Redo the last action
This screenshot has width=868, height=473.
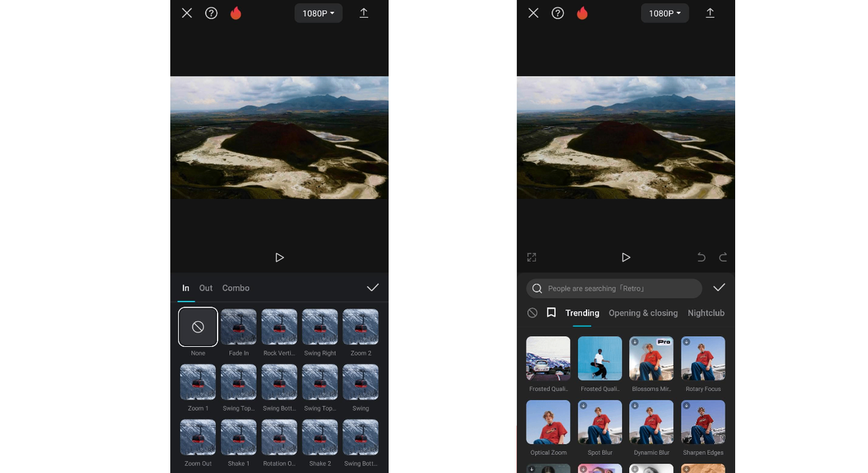(723, 258)
